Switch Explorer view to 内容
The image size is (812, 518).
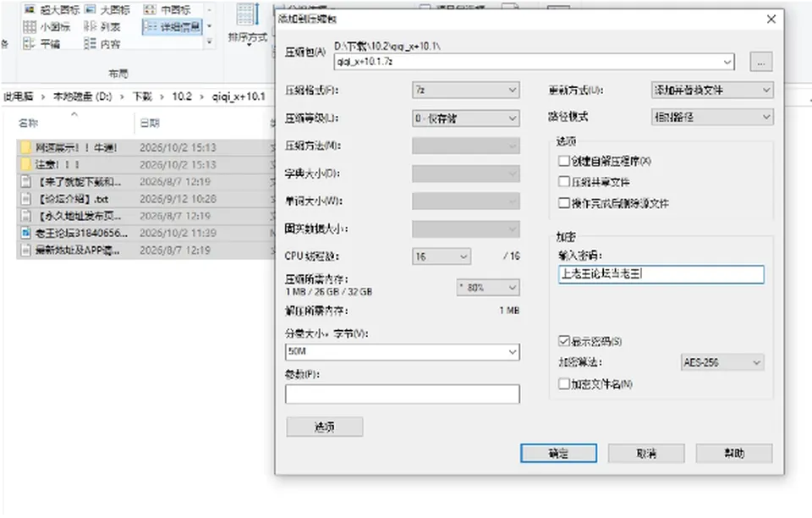(102, 44)
